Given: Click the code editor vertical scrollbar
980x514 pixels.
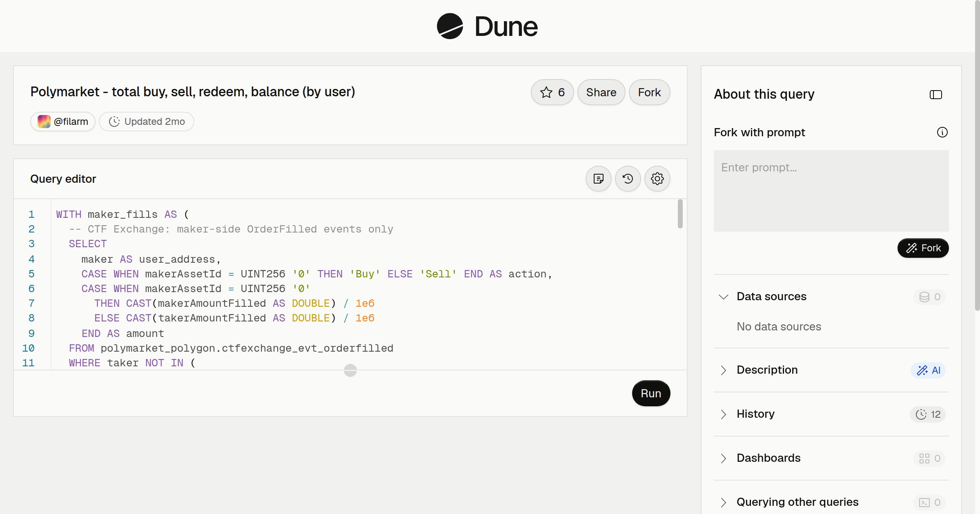Looking at the screenshot, I should click(680, 214).
